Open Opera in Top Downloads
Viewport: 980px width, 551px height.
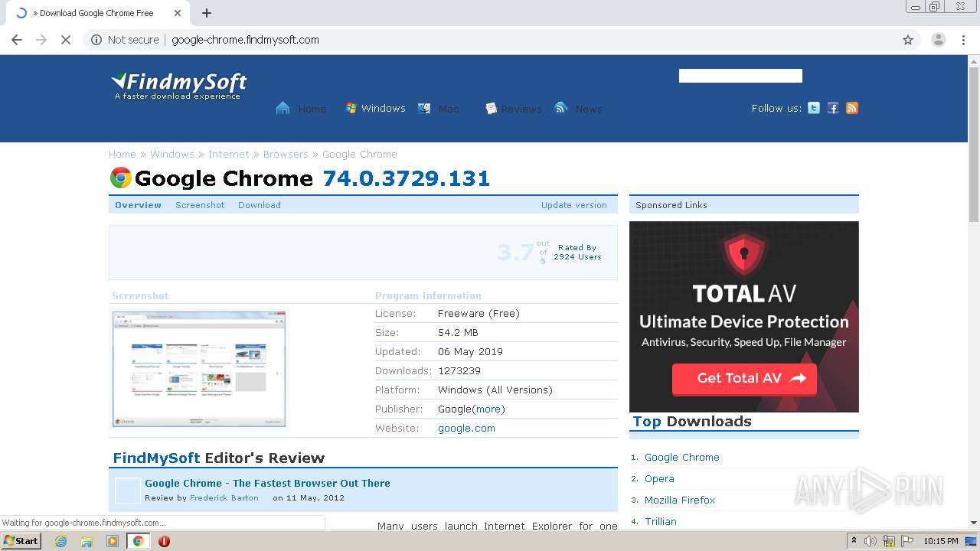659,478
